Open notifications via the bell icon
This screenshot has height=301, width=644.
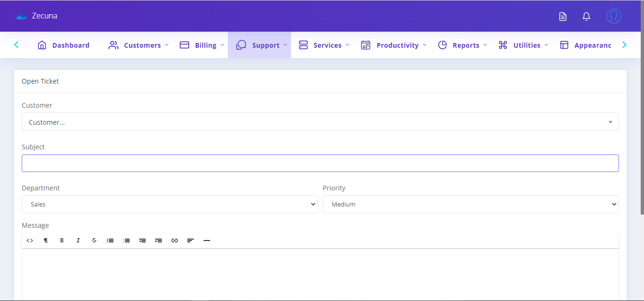pyautogui.click(x=586, y=16)
